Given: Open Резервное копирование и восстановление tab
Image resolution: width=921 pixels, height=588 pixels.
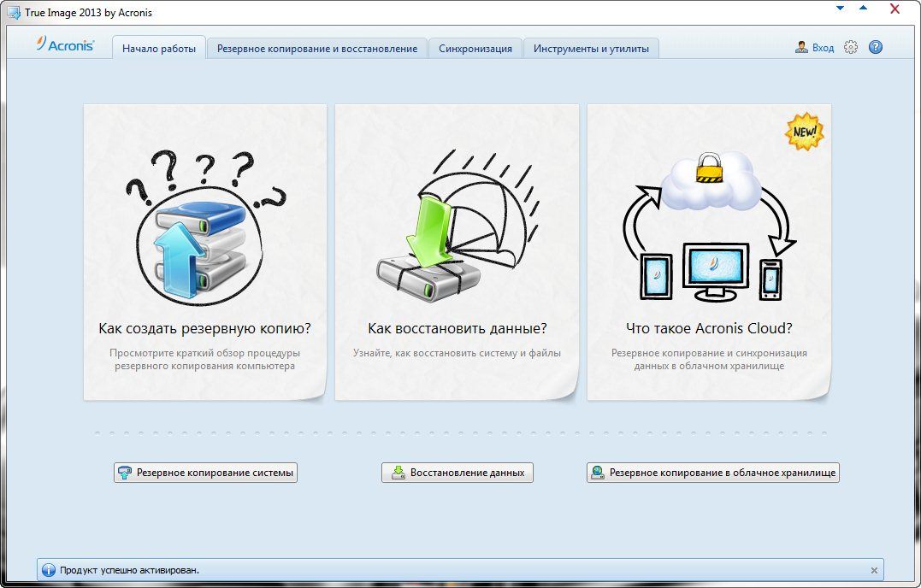Looking at the screenshot, I should pos(316,49).
